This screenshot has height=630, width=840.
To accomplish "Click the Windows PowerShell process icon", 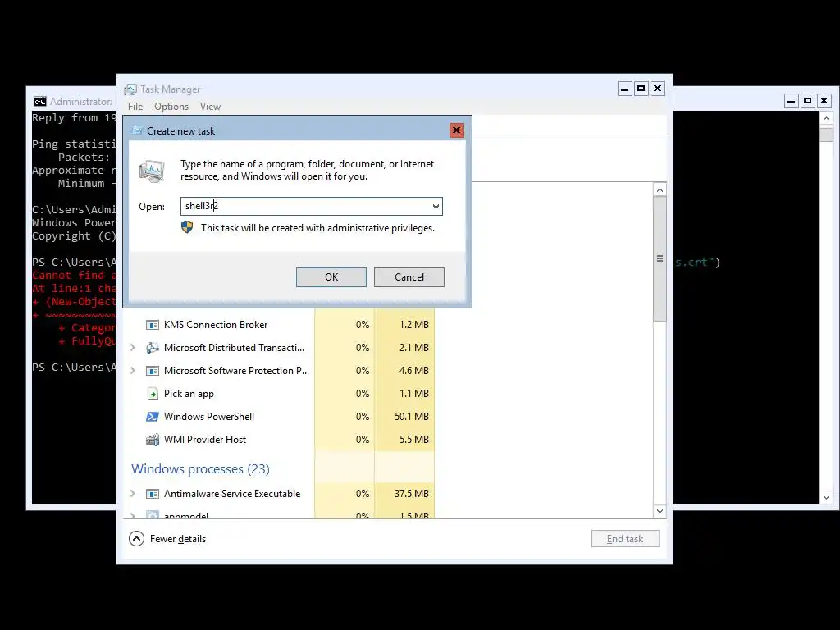I will tap(153, 417).
